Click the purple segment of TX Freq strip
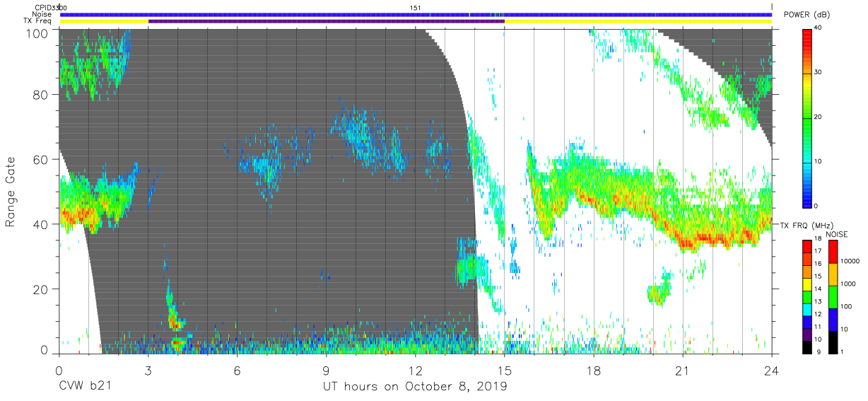The height and width of the screenshot is (401, 868). [x=327, y=21]
